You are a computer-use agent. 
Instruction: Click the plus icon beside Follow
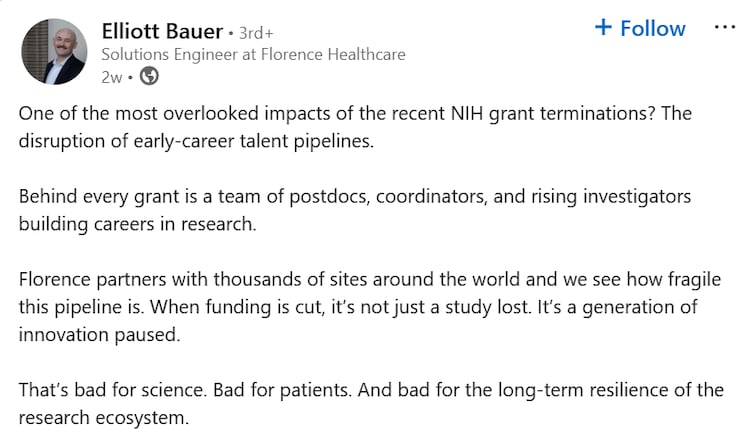pos(603,28)
